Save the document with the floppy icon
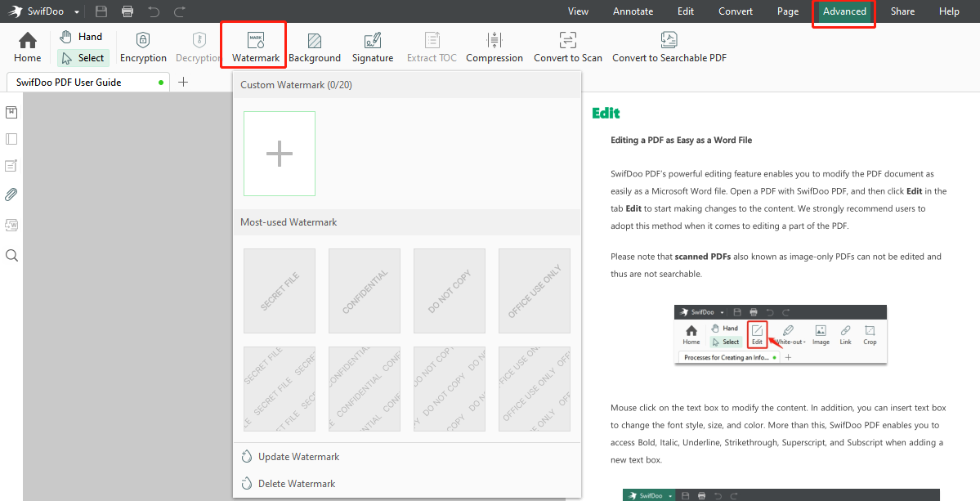The width and height of the screenshot is (980, 501). click(x=101, y=11)
